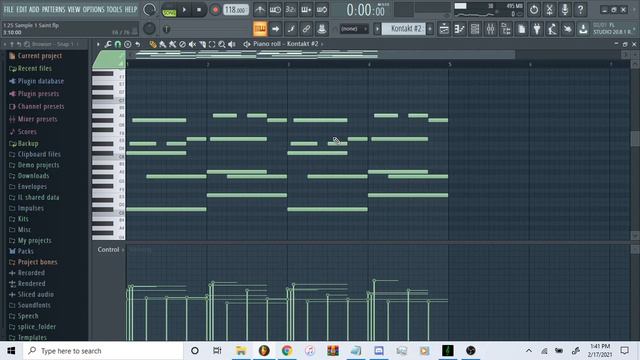Add new pattern with plus button
This screenshot has width=640, height=360.
point(430,29)
